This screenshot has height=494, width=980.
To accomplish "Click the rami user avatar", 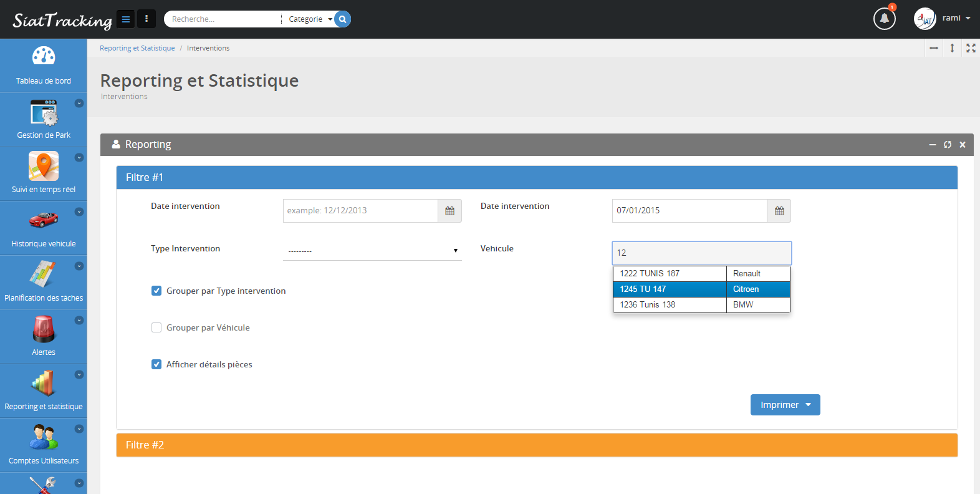I will [x=925, y=19].
